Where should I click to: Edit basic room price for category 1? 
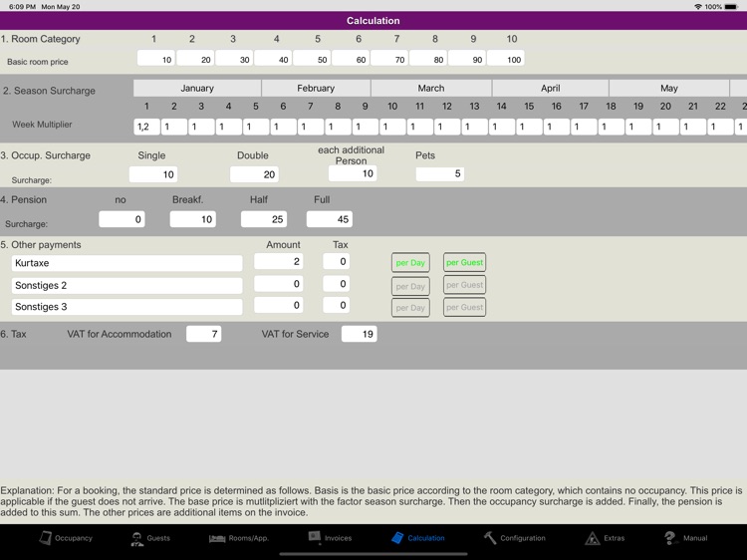tap(156, 58)
